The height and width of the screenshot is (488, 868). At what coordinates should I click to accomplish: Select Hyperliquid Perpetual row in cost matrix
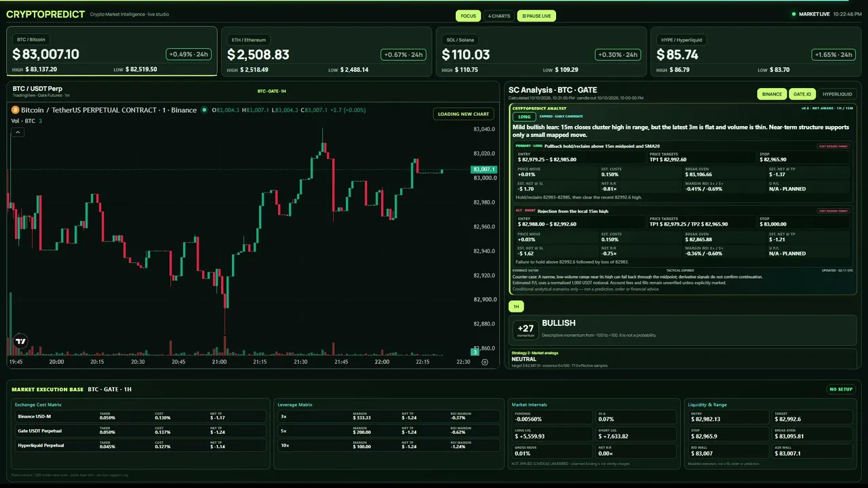coord(141,445)
